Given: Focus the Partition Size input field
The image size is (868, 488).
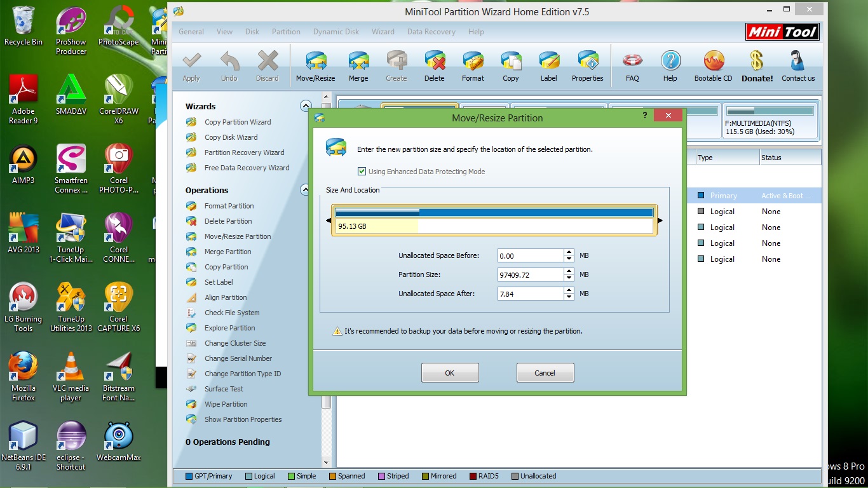Looking at the screenshot, I should pyautogui.click(x=531, y=274).
